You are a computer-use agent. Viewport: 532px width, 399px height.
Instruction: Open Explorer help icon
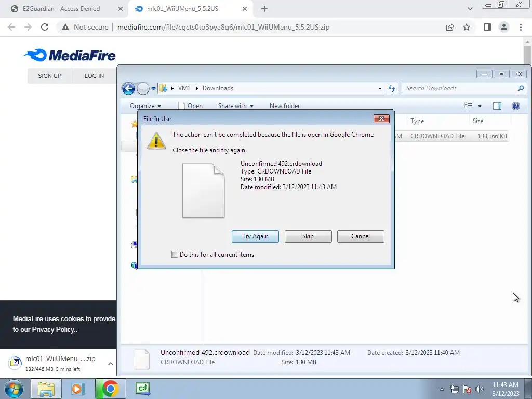(x=516, y=106)
